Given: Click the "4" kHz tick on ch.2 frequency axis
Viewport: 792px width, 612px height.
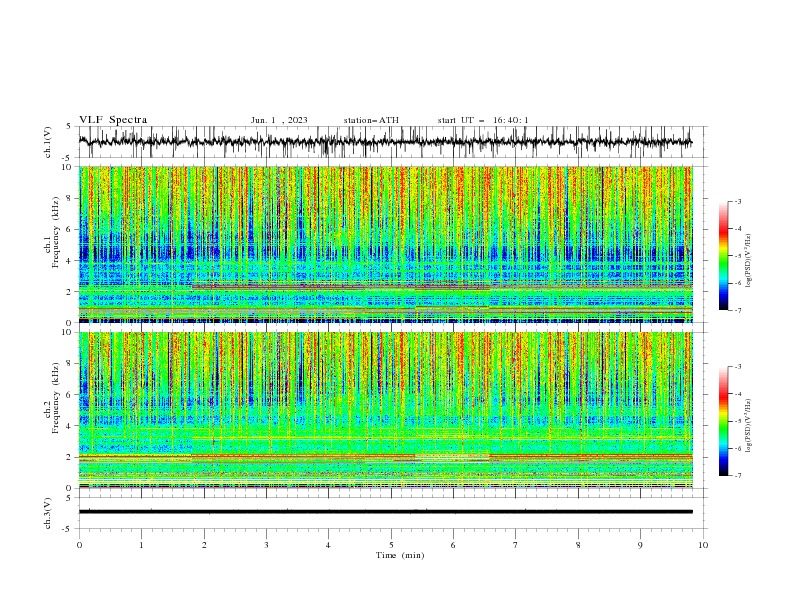Looking at the screenshot, I should (69, 426).
